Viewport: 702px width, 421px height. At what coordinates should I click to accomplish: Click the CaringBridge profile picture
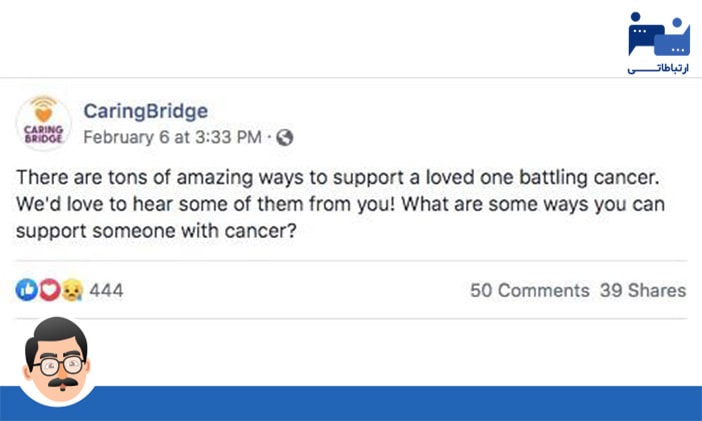tap(43, 124)
